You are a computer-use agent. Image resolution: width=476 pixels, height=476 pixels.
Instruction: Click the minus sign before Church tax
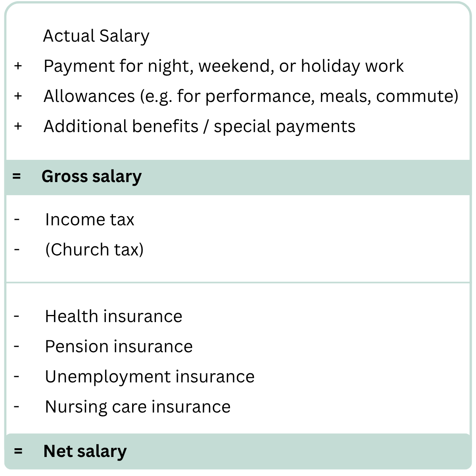coord(17,249)
